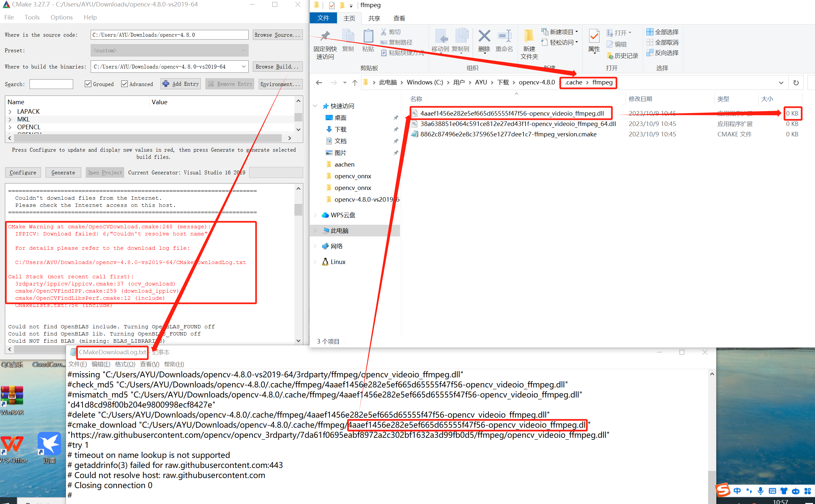Click the CMake Search input field

tap(51, 84)
